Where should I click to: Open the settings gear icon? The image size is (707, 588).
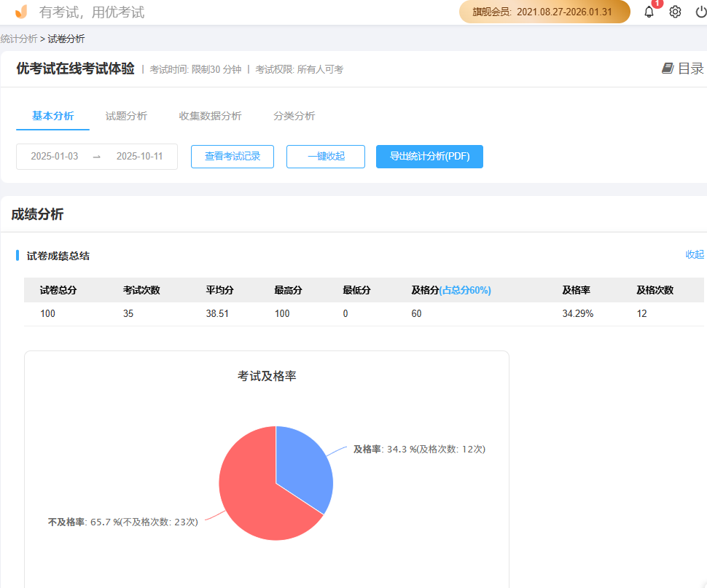tap(674, 11)
